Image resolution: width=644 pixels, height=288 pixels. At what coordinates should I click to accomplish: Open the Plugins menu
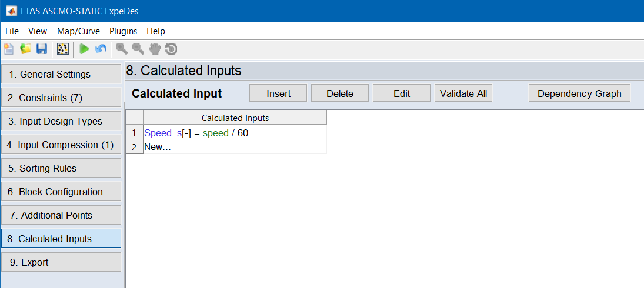tap(123, 31)
